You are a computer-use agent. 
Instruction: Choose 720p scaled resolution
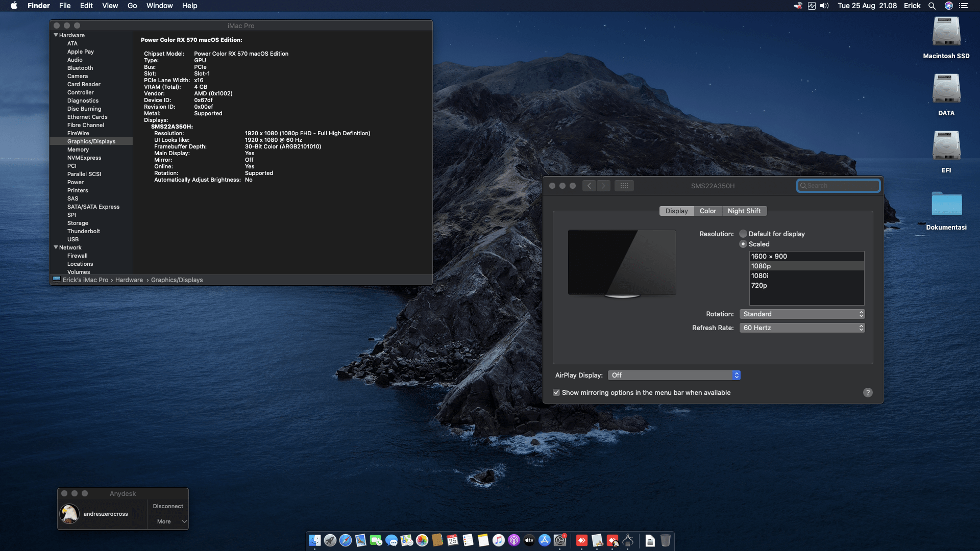tap(806, 285)
